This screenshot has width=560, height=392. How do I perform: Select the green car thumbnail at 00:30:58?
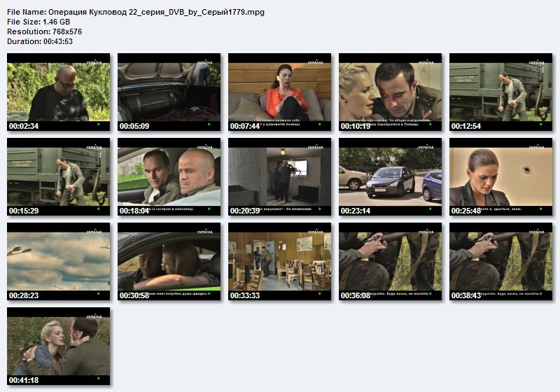[x=169, y=262]
